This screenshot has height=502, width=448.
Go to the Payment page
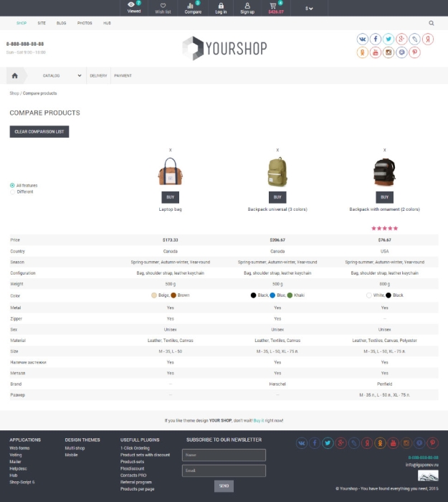point(123,75)
